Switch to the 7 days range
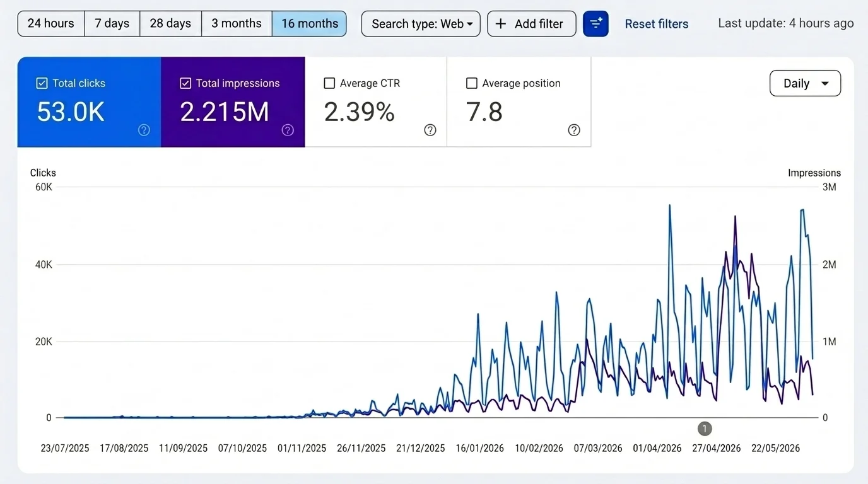The image size is (868, 484). [x=112, y=24]
